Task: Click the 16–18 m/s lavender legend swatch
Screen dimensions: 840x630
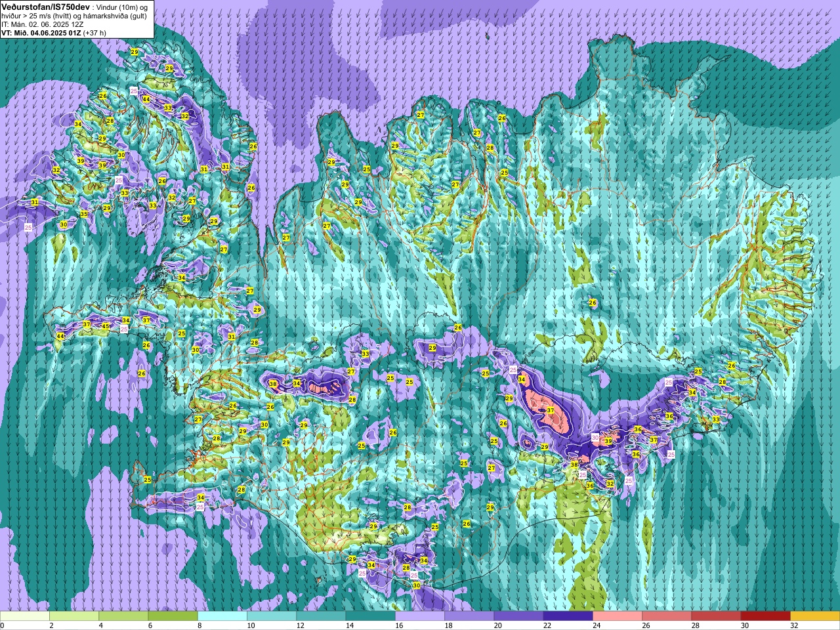Action: pos(420,616)
